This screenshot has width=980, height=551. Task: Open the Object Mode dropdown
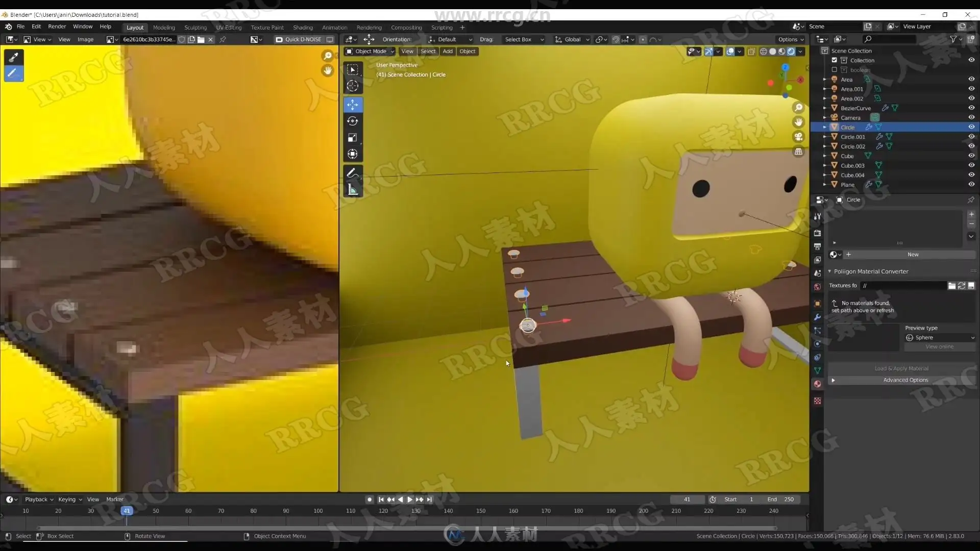[370, 51]
